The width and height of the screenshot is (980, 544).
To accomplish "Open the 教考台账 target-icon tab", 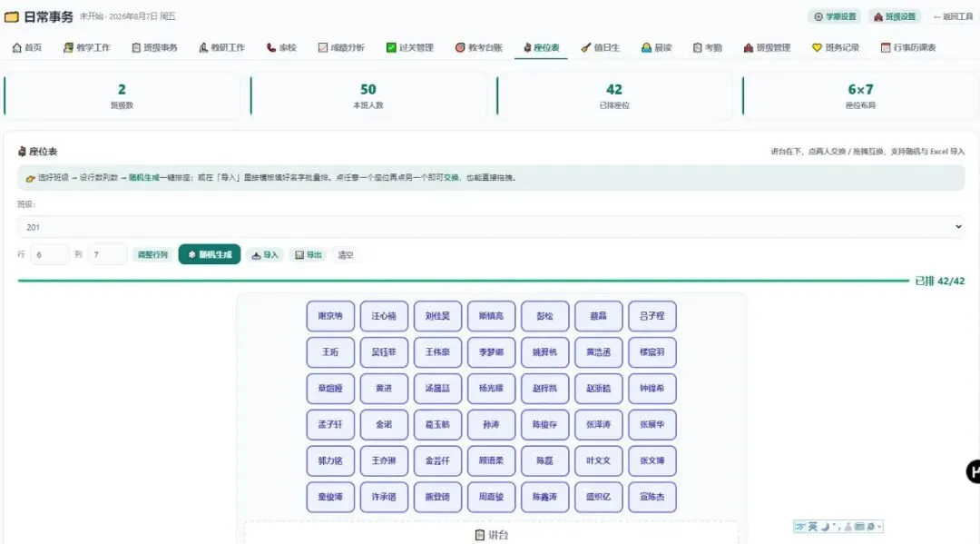I will coord(479,47).
